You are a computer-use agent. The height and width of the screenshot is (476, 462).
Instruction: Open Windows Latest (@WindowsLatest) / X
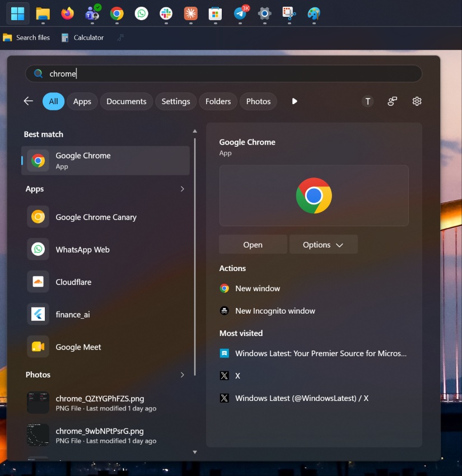point(294,398)
